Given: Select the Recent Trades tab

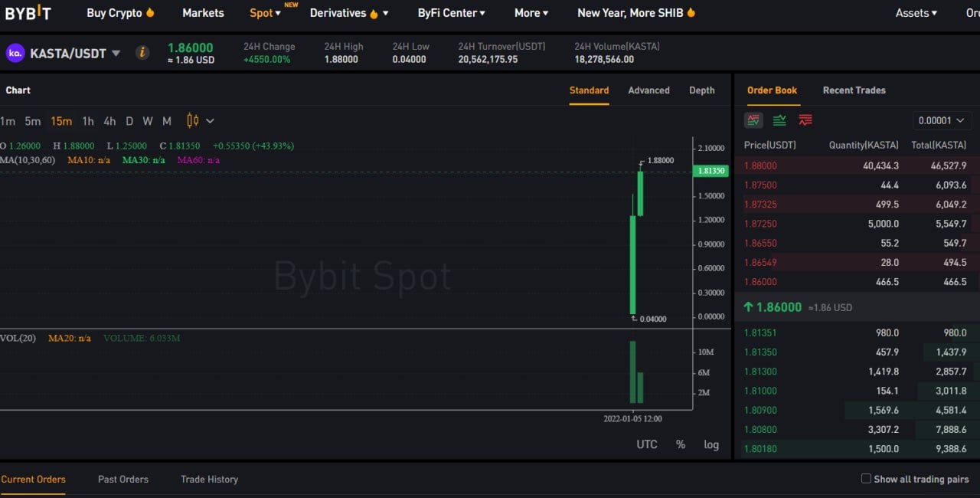Looking at the screenshot, I should [x=854, y=90].
